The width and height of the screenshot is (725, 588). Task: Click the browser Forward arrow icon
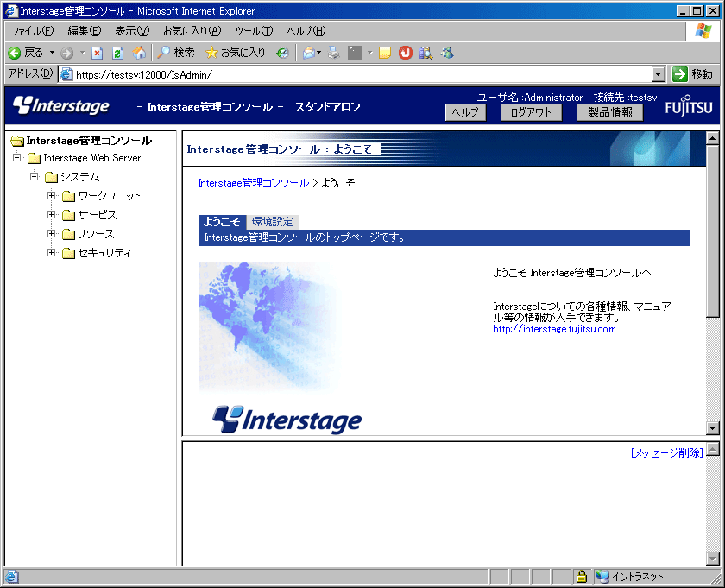click(67, 54)
